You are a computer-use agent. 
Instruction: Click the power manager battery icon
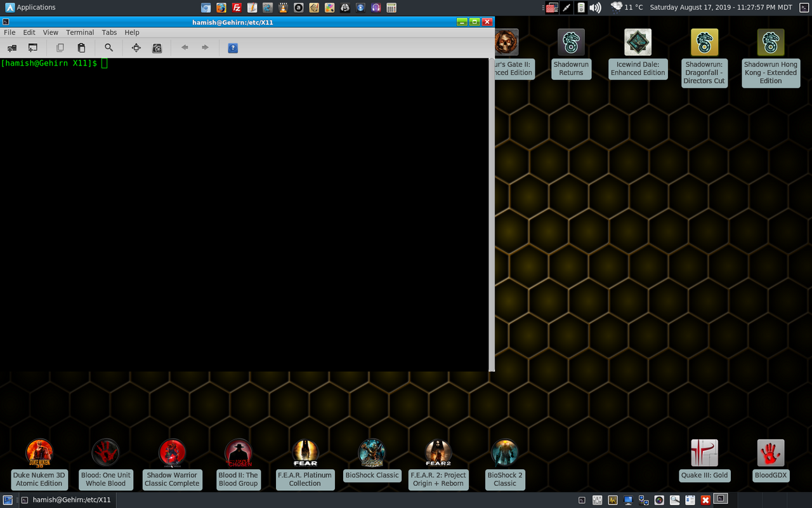click(x=580, y=8)
